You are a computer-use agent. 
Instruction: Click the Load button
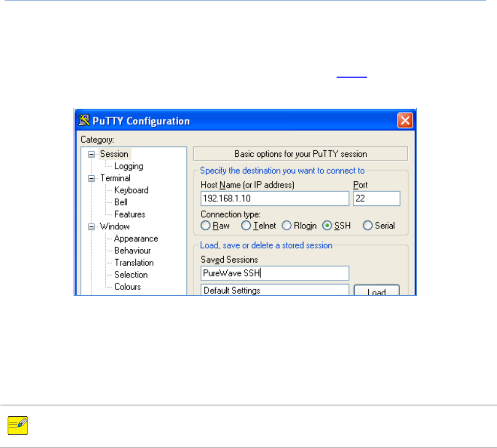click(376, 291)
